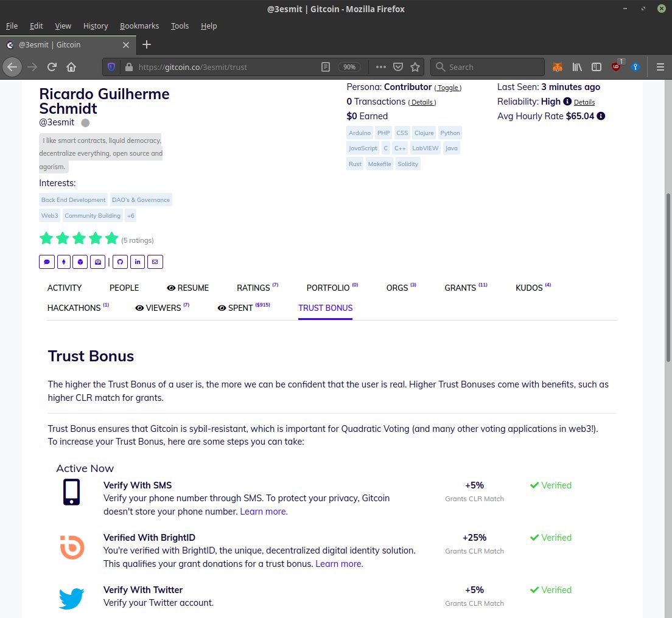Screen dimensions: 672x618
Task: Open the GitHub profile icon
Action: (120, 262)
